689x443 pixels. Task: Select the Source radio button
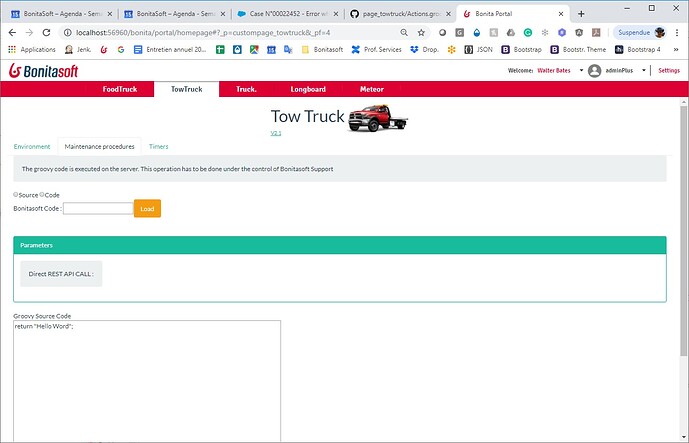[16, 194]
